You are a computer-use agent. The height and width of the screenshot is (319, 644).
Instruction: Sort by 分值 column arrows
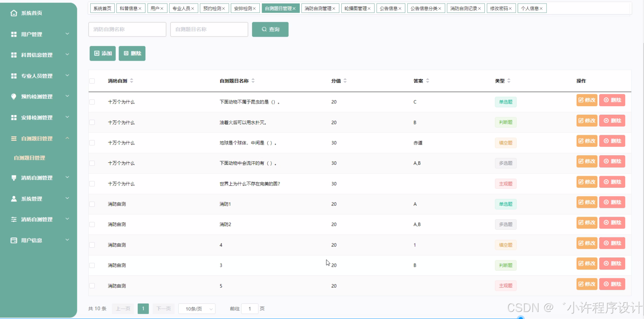(x=345, y=81)
